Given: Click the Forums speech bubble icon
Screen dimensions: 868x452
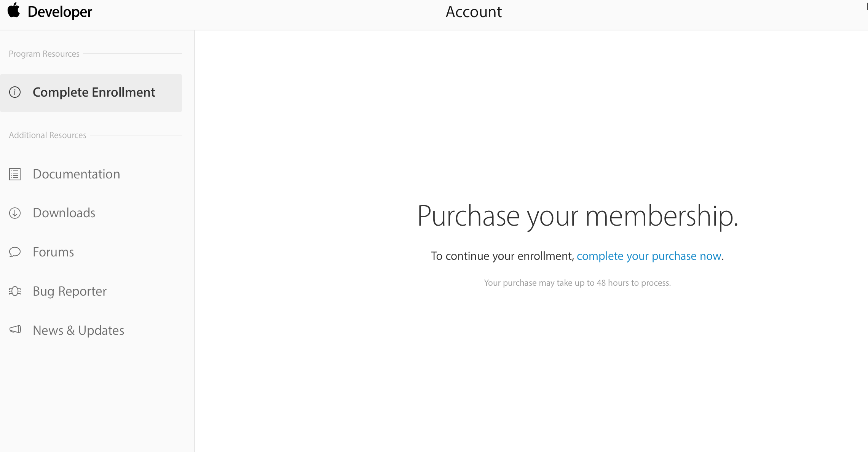Looking at the screenshot, I should [15, 252].
